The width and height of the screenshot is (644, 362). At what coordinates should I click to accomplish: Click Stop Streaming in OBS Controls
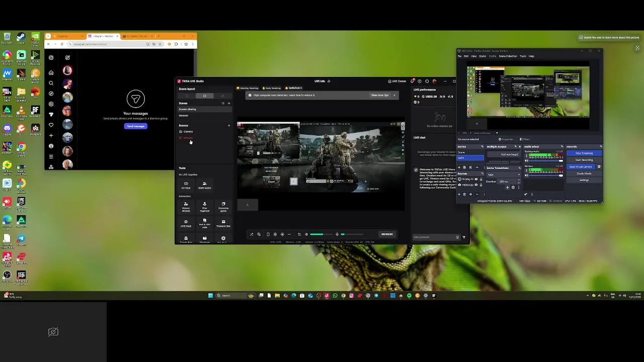(x=584, y=153)
